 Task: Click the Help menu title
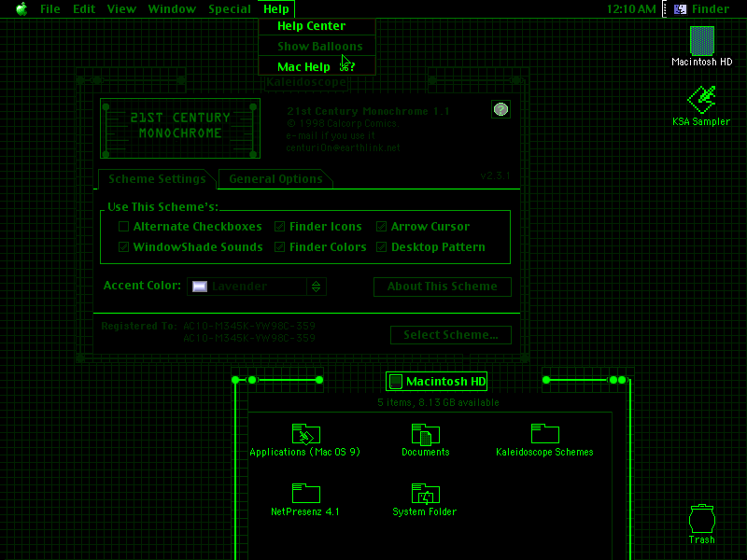tap(276, 9)
